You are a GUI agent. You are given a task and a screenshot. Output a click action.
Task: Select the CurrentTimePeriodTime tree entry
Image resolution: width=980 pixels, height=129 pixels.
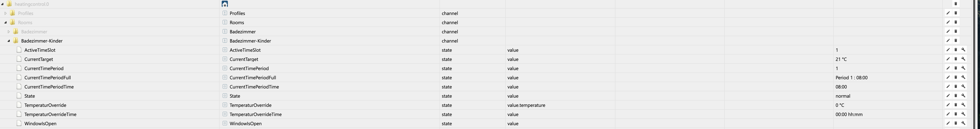click(49, 87)
